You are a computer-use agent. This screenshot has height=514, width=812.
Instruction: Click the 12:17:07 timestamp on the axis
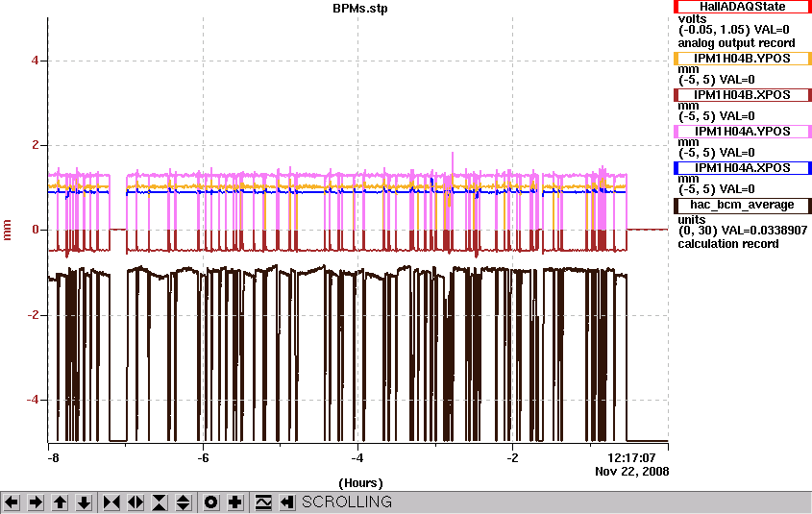click(631, 458)
